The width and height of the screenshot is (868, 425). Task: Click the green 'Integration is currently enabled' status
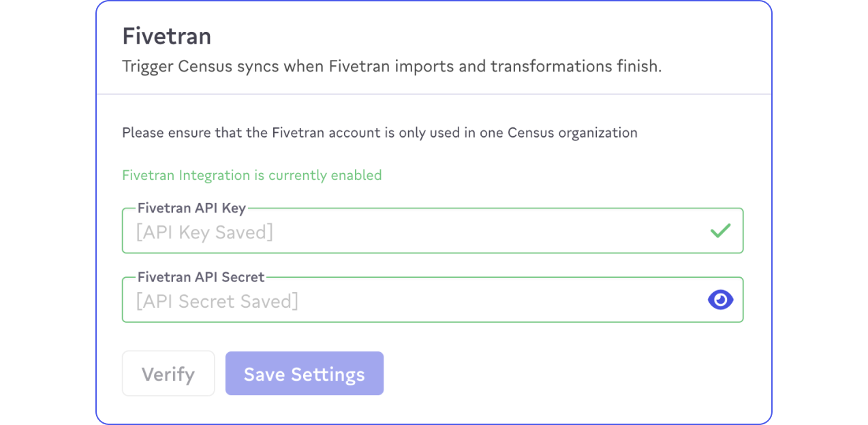251,175
